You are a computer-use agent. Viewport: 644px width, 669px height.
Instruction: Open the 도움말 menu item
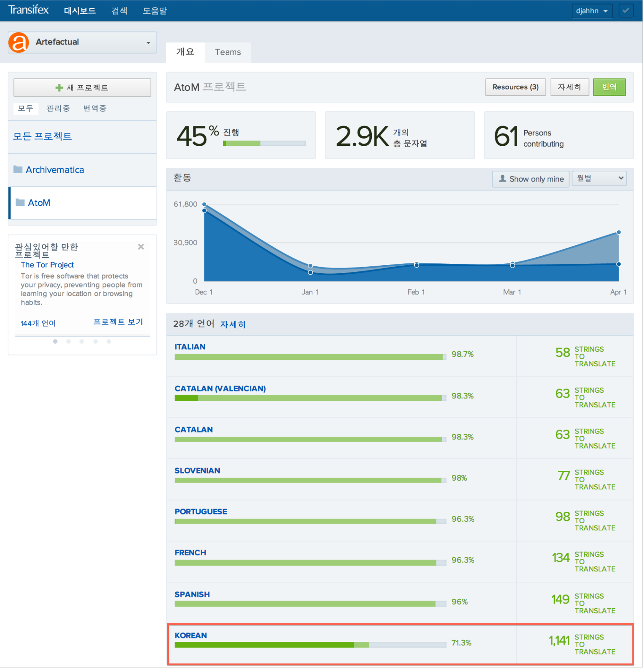pos(155,11)
